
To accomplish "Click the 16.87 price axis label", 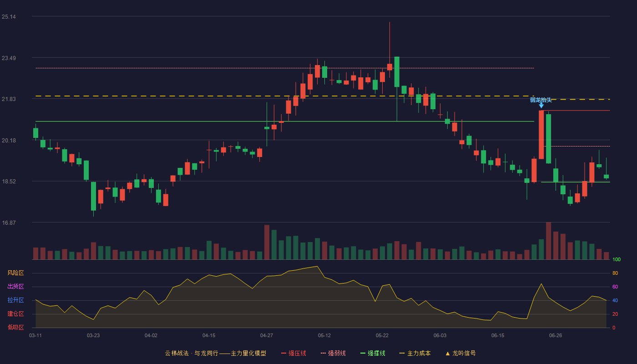I will pos(9,223).
